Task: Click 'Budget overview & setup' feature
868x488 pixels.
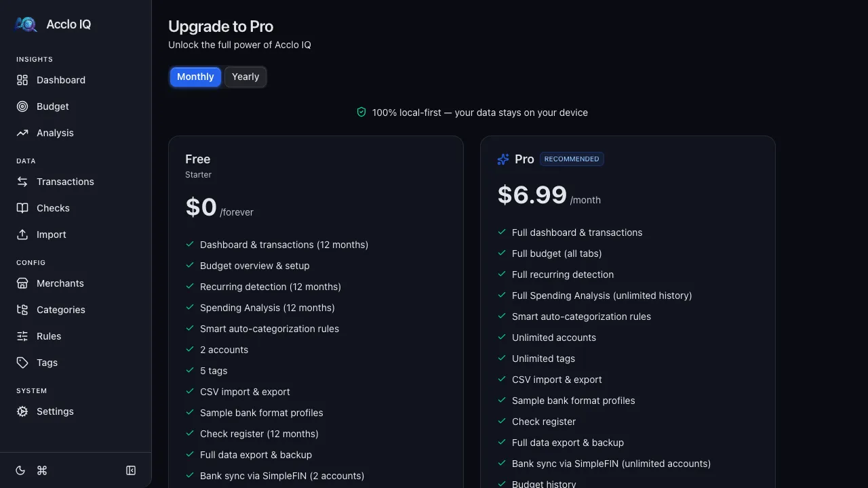Action: (x=255, y=266)
